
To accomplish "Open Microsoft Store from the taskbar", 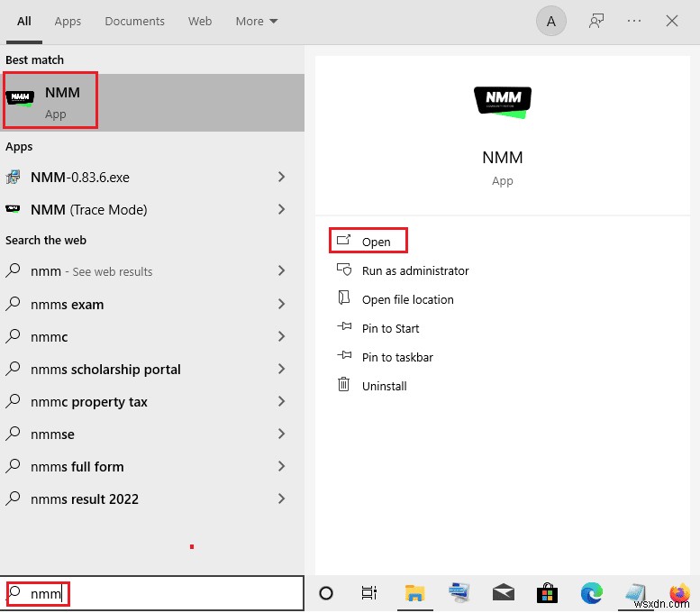I will pos(548,593).
